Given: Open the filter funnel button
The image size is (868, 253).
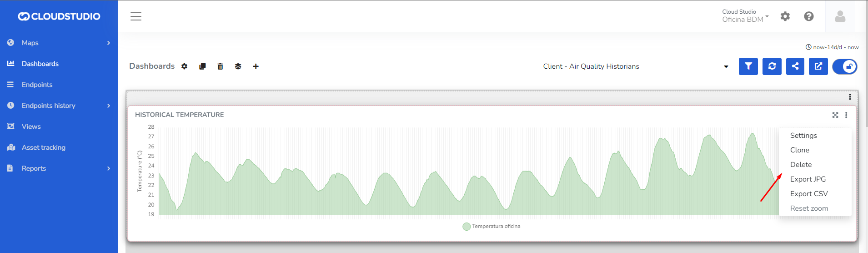Looking at the screenshot, I should click(748, 66).
